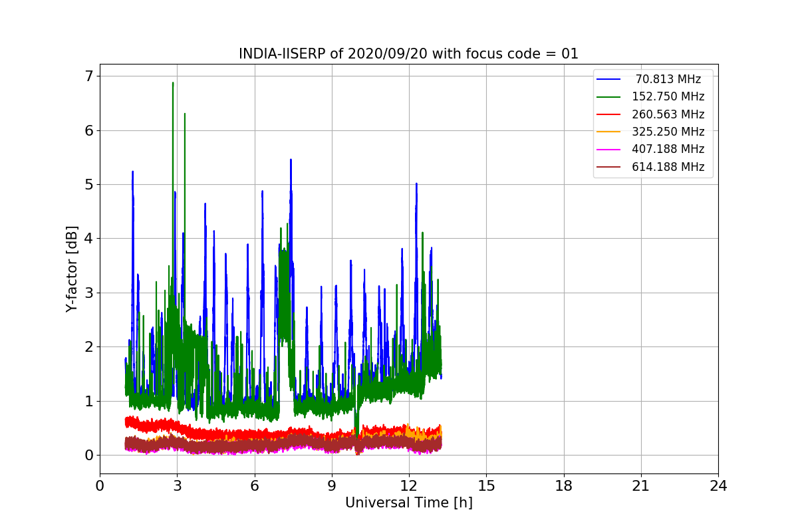Click the 'Universal Time [h]' axis label
The height and width of the screenshot is (532, 798).
coord(408,503)
